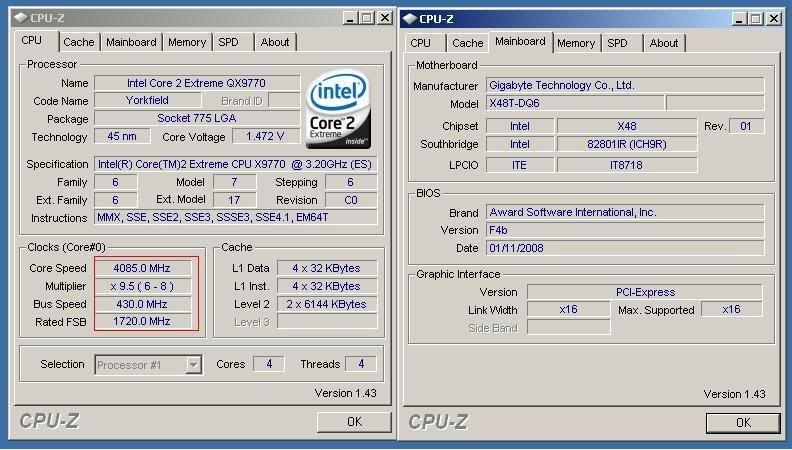The width and height of the screenshot is (792, 450).
Task: Close the left CPU-Z window
Action: pyautogui.click(x=385, y=18)
